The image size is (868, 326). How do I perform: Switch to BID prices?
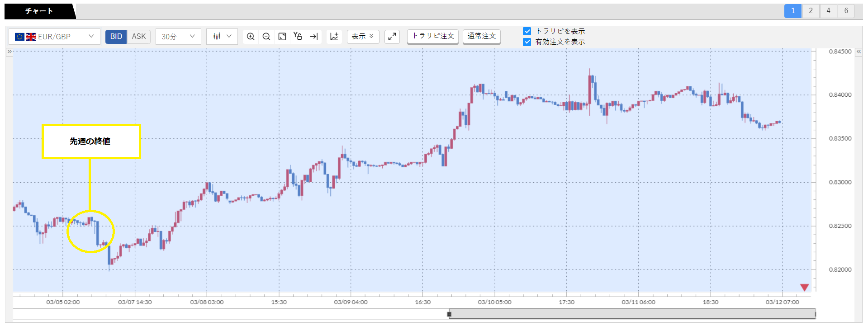tap(116, 37)
